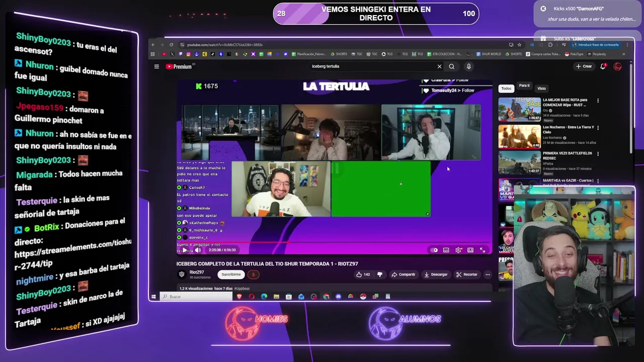Activate voice search microphone
This screenshot has width=644, height=362.
click(468, 66)
